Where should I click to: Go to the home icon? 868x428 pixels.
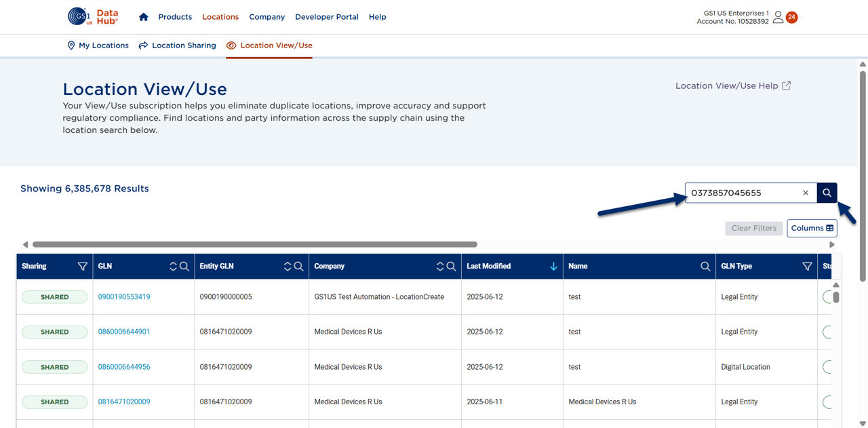[143, 17]
